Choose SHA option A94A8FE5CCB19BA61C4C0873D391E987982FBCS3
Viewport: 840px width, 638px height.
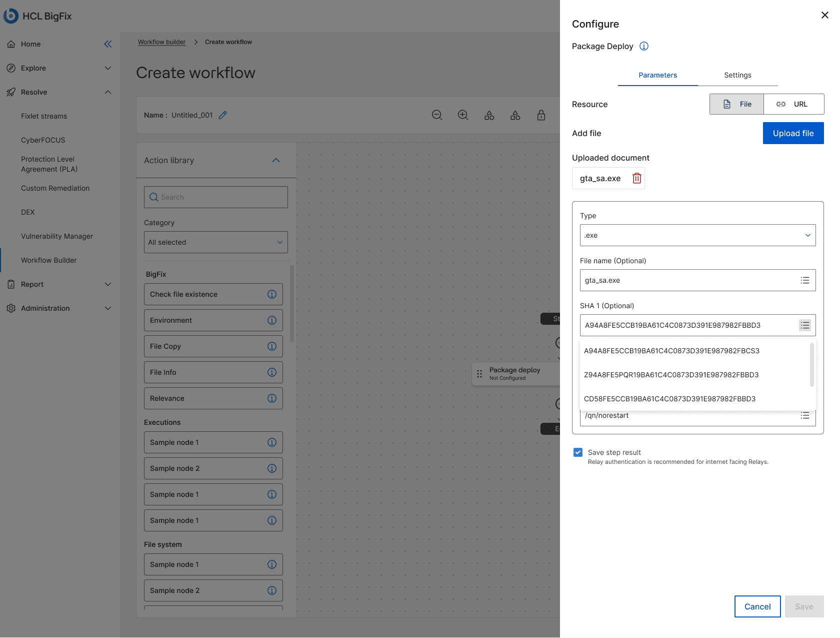click(695, 351)
